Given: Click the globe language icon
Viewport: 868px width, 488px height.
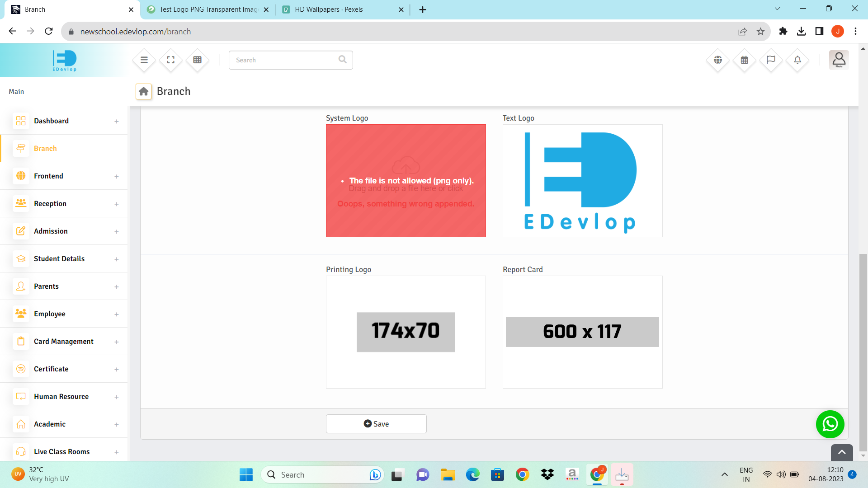Looking at the screenshot, I should [x=718, y=60].
